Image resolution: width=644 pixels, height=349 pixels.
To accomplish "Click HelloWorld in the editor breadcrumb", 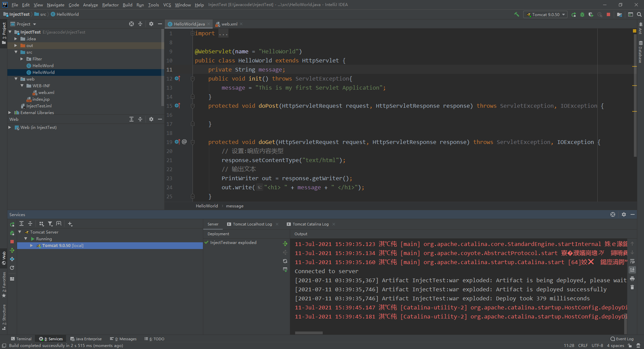I will coord(207,206).
